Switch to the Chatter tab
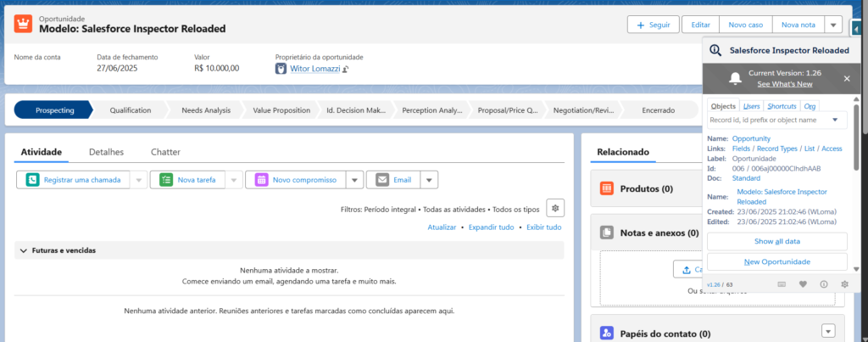This screenshot has height=342, width=868. 165,152
